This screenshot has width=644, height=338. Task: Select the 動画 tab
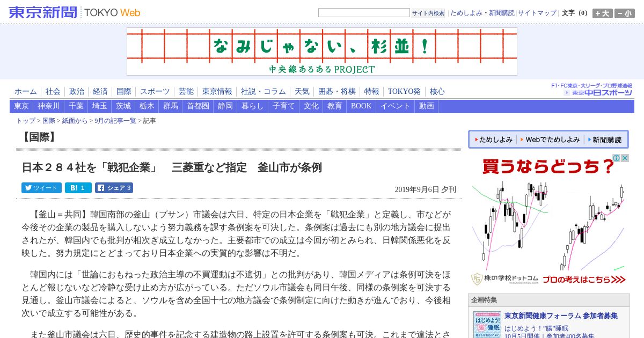pyautogui.click(x=427, y=106)
